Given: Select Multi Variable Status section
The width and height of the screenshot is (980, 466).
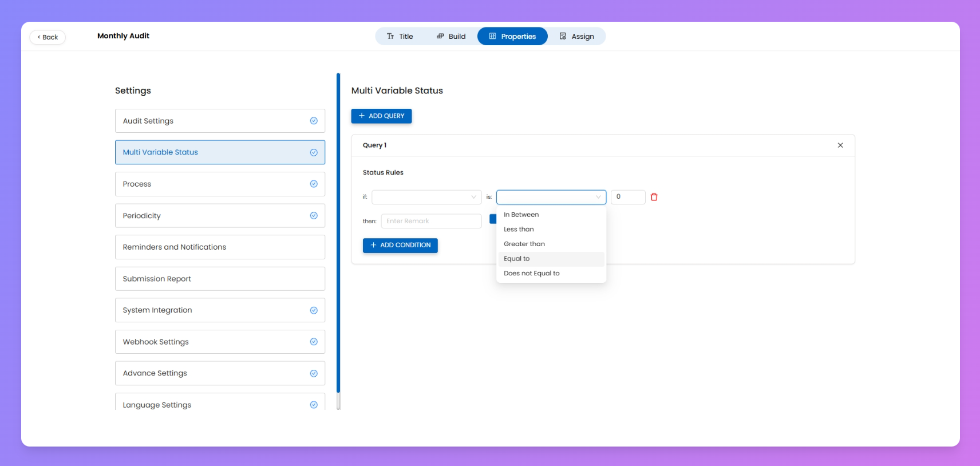Looking at the screenshot, I should coord(220,152).
